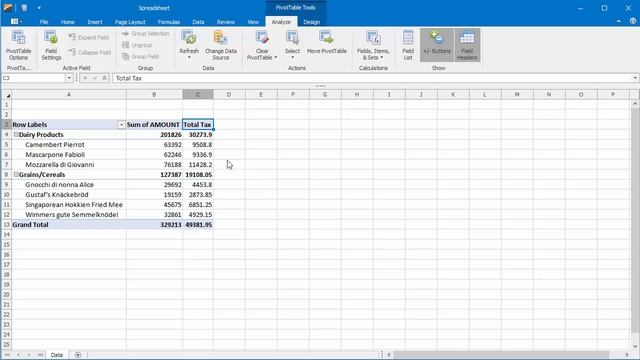Open the Row Labels filter dropdown
This screenshot has width=640, height=360.
tap(121, 124)
